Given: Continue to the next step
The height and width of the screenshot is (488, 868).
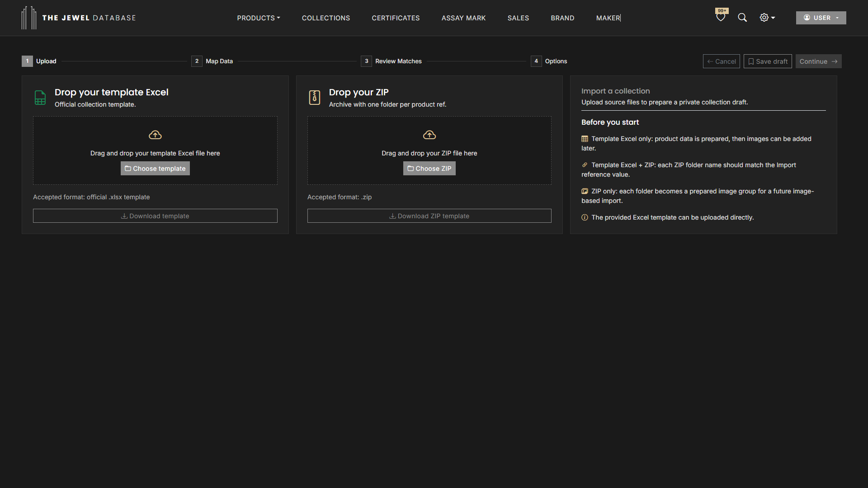Looking at the screenshot, I should [x=818, y=61].
